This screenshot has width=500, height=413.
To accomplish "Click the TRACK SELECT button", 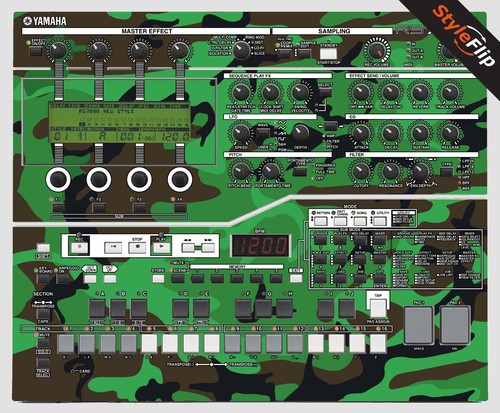I will [43, 363].
